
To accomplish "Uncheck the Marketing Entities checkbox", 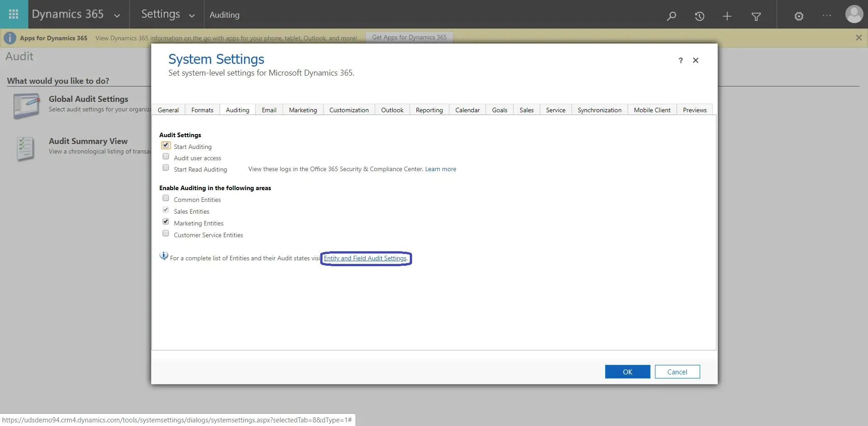I will [166, 222].
